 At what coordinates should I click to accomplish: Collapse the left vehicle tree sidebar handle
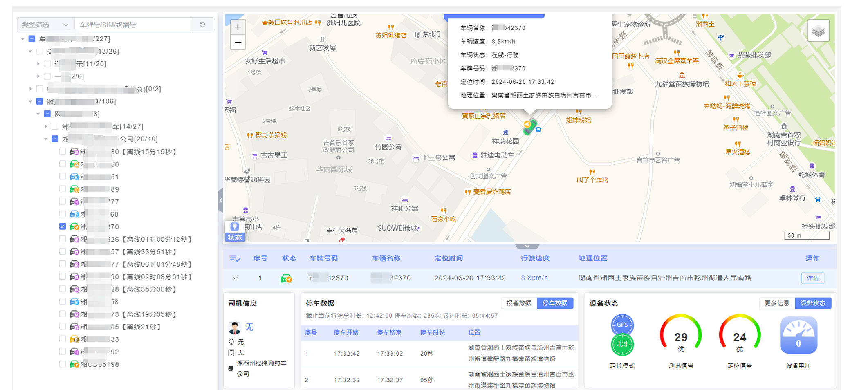(221, 200)
